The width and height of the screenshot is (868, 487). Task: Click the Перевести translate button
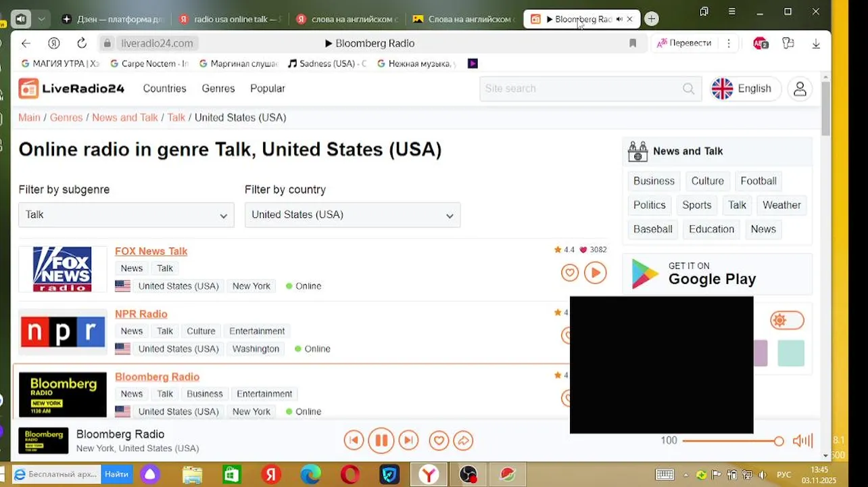click(683, 43)
